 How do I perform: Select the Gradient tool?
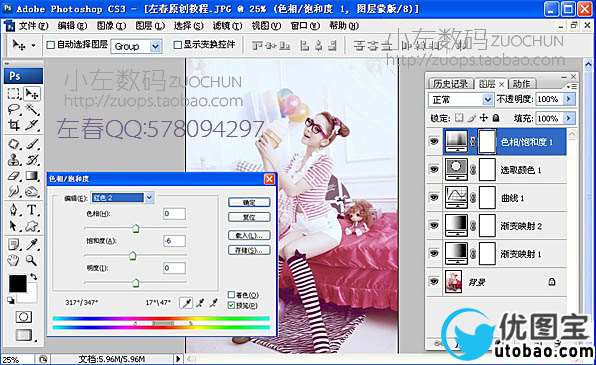tap(32, 176)
